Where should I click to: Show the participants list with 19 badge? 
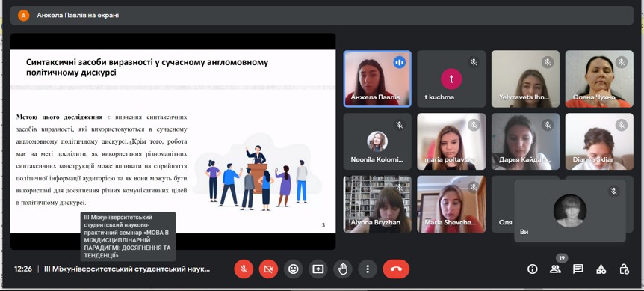(555, 269)
